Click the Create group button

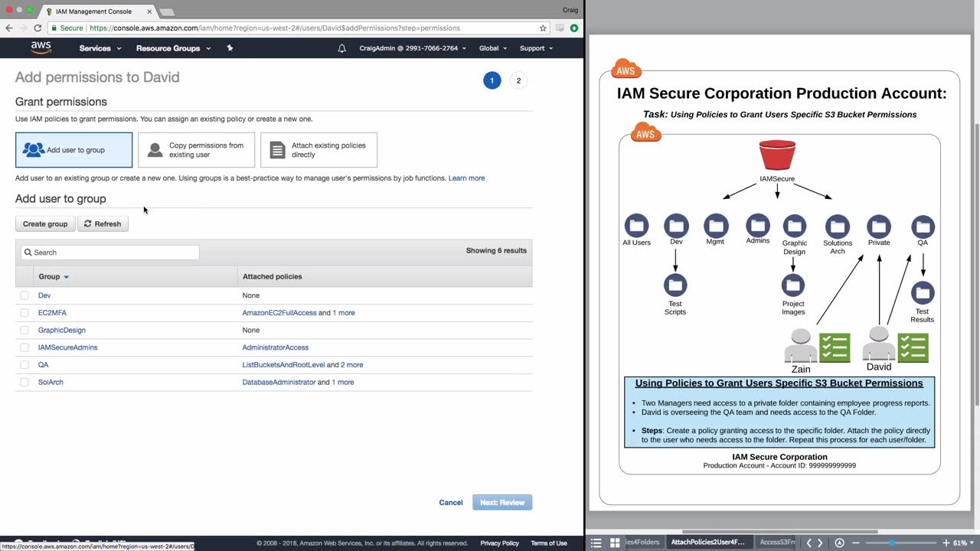pyautogui.click(x=45, y=224)
